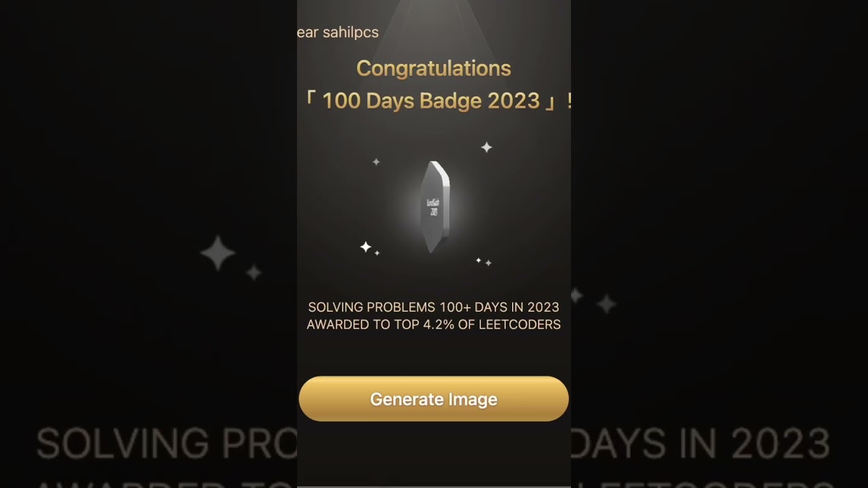Image resolution: width=868 pixels, height=488 pixels.
Task: Select the silver LeetCode 2023 badge
Action: click(435, 207)
